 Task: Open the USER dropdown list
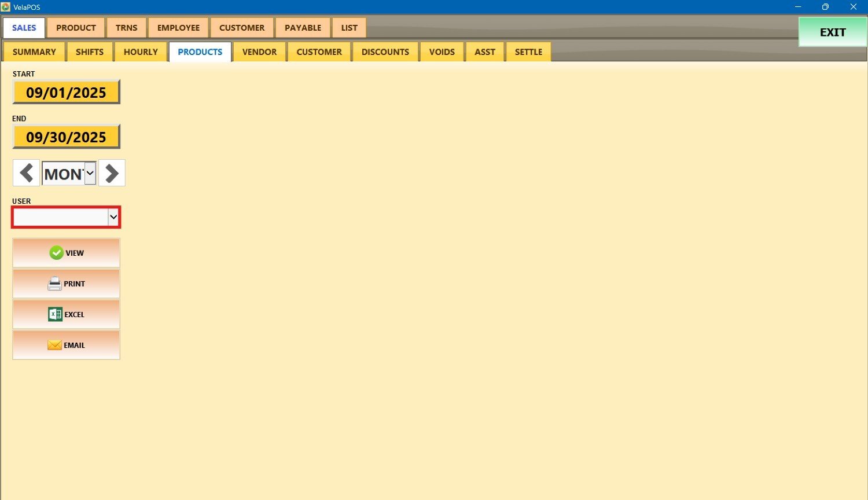113,217
